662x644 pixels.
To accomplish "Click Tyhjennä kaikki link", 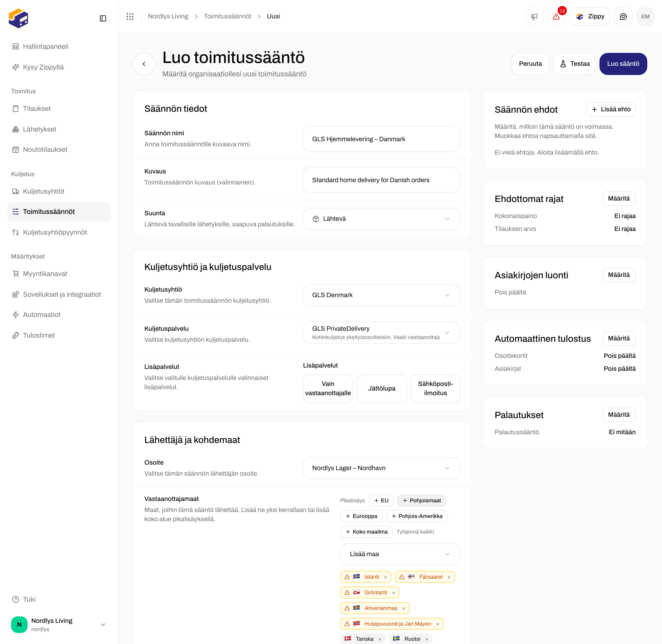I will [x=415, y=532].
